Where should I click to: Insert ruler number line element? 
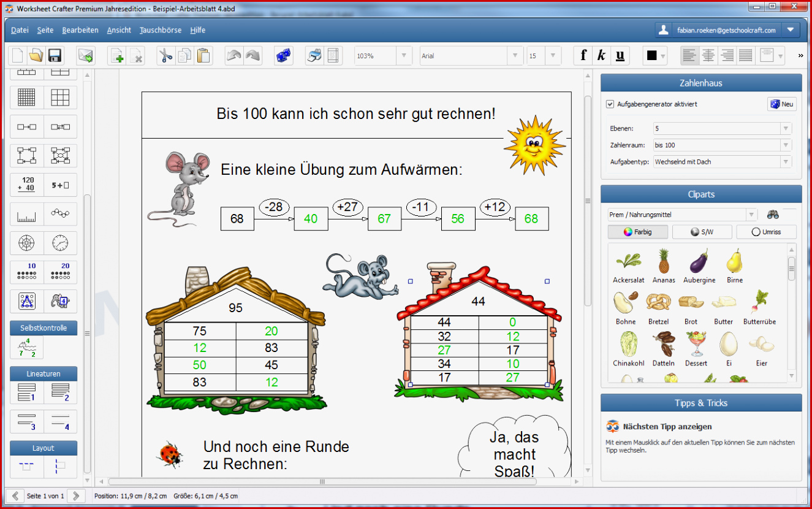26,214
